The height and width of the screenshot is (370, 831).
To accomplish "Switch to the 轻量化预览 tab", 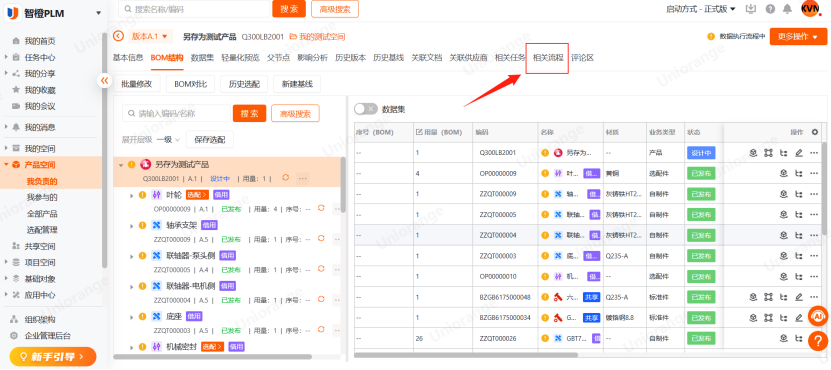I will click(x=240, y=58).
